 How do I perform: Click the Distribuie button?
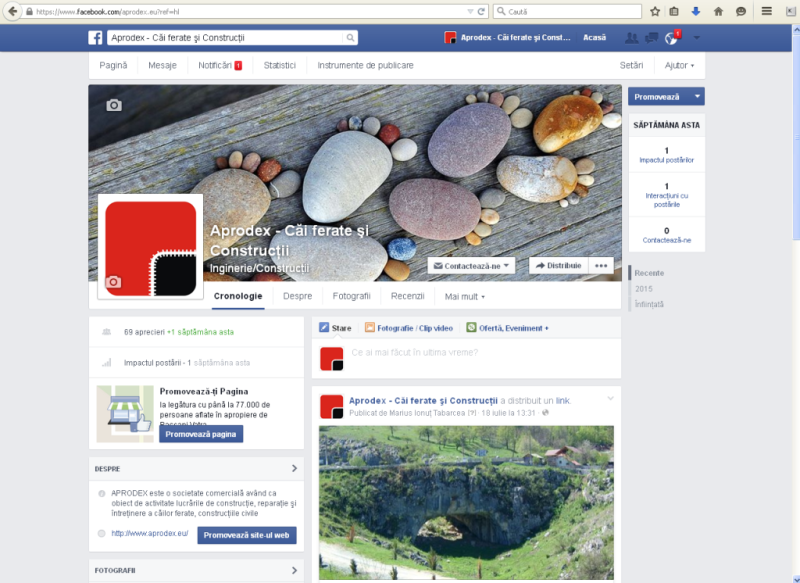coord(558,266)
